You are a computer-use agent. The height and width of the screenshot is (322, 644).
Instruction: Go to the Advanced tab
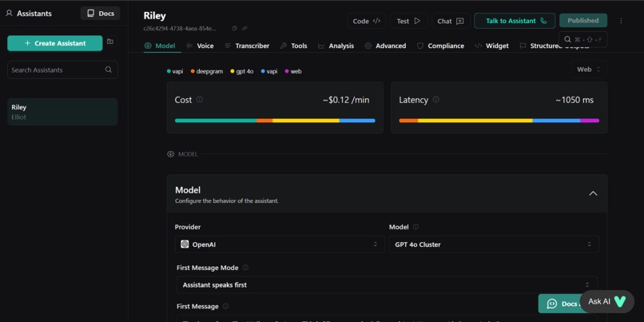[385, 46]
